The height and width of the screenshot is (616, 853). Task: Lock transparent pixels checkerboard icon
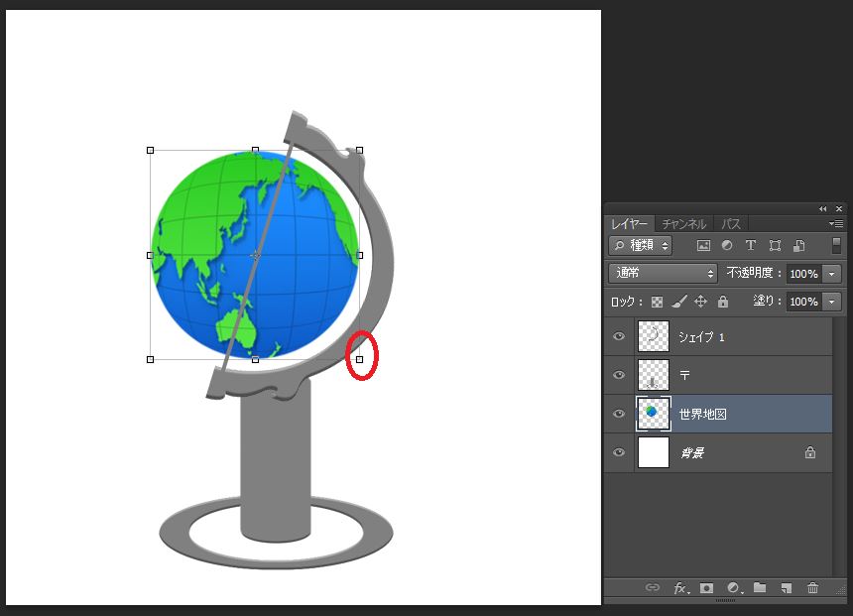tap(657, 302)
